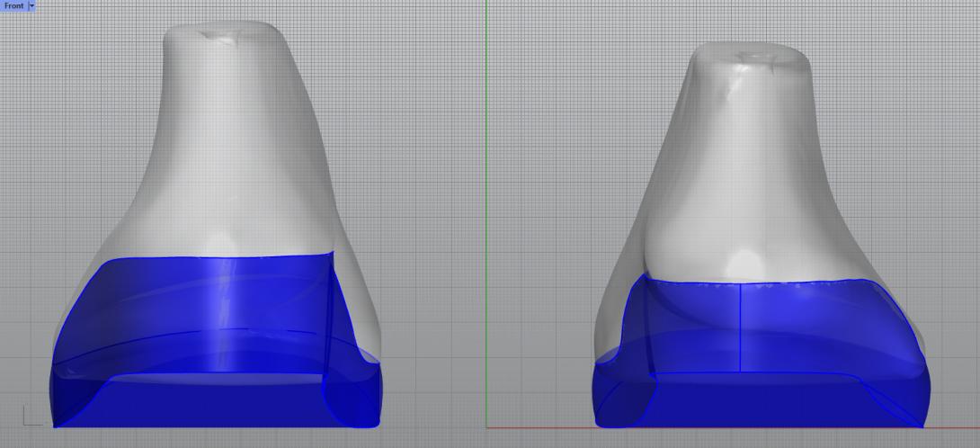Click the origin where green and red axes meet
The width and height of the screenshot is (980, 448).
[x=486, y=427]
